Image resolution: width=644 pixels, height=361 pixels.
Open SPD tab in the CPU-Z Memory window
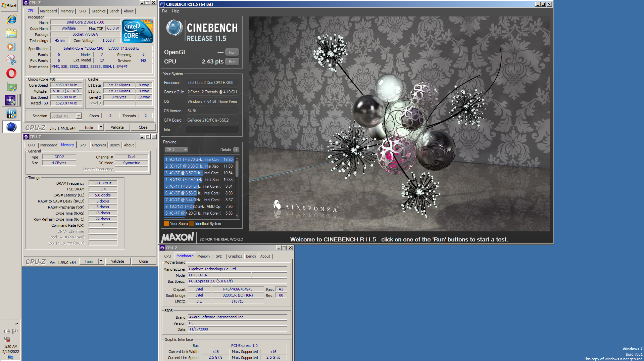point(83,145)
